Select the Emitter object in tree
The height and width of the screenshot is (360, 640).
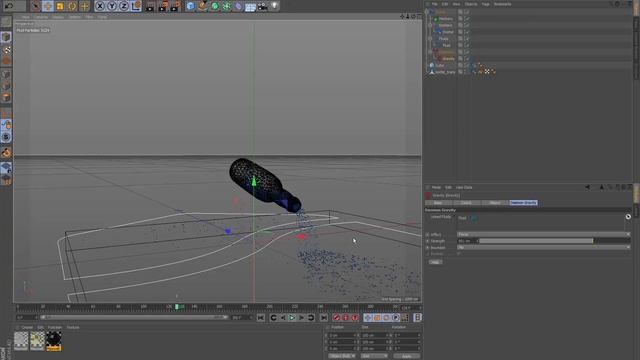[448, 32]
